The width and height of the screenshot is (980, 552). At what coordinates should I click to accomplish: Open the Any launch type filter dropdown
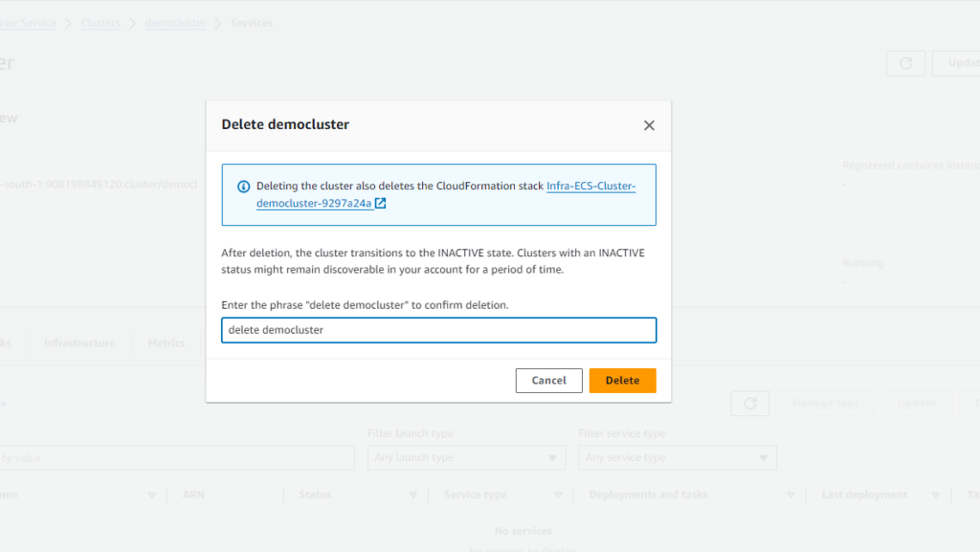[466, 457]
